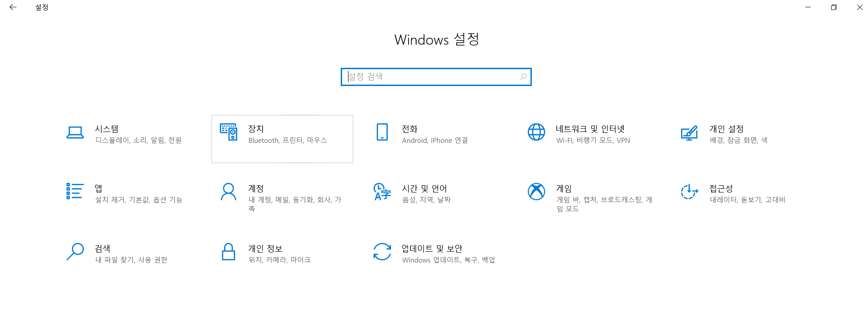The height and width of the screenshot is (329, 868).
Task: Open the 계정 person icon
Action: tap(228, 192)
